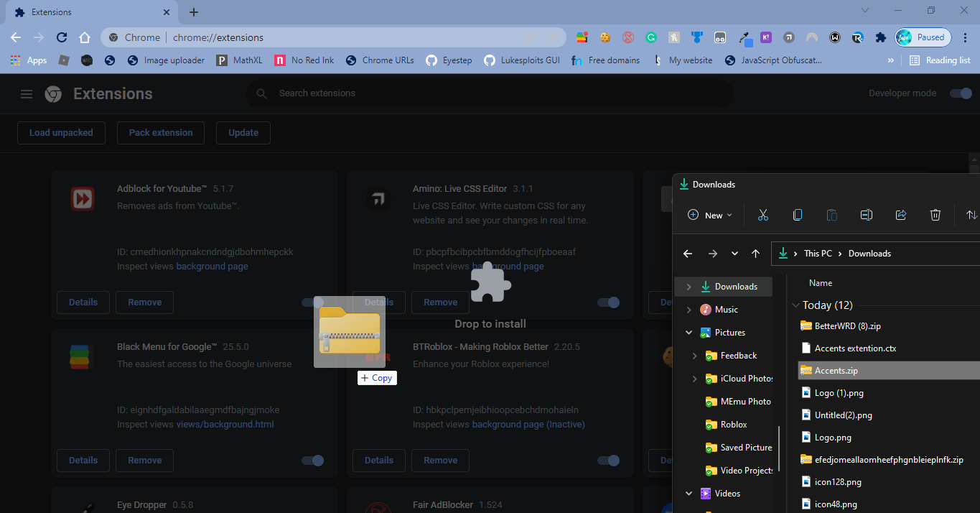980x513 pixels.
Task: Open the New dropdown in File Explorer
Action: [x=709, y=214]
